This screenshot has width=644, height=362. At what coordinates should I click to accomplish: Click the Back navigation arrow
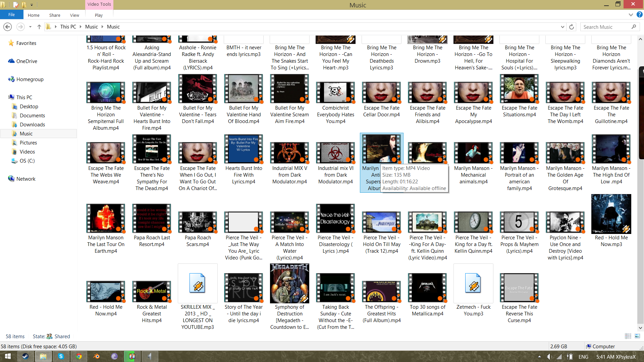[x=7, y=27]
